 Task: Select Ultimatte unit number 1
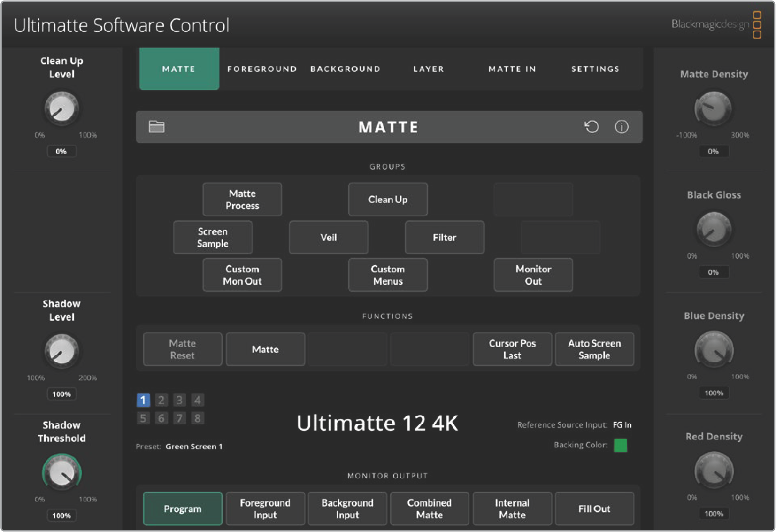coord(143,400)
